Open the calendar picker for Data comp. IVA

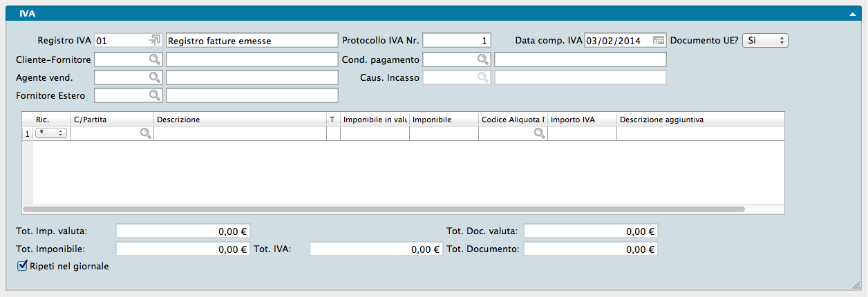(x=658, y=41)
